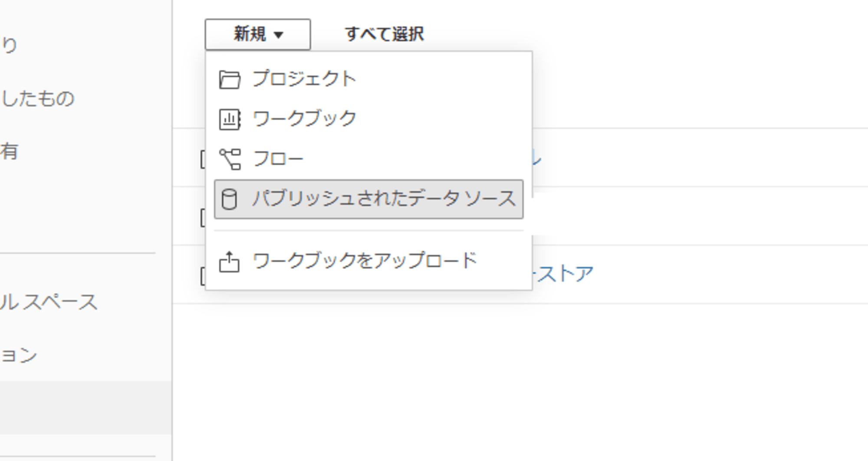Tick the checkbox on the ストア row
868x461 pixels.
pyautogui.click(x=203, y=276)
